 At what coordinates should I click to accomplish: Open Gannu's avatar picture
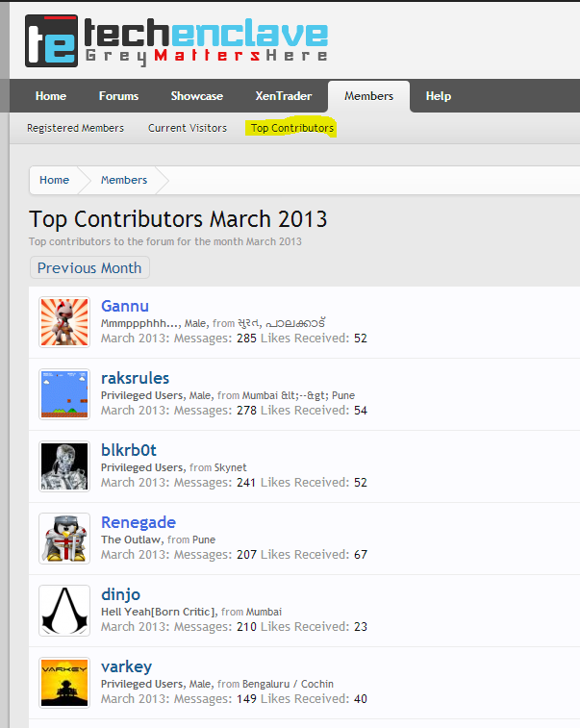coord(64,322)
